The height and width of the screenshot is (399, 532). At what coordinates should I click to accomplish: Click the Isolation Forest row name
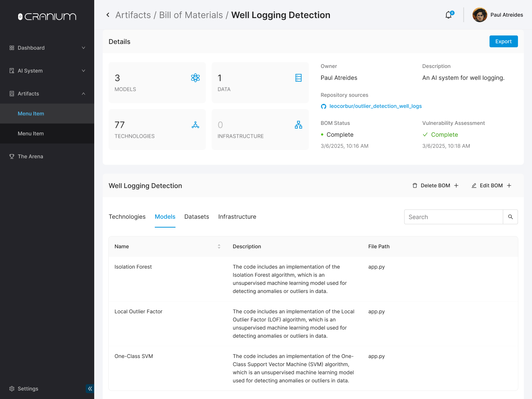(x=133, y=267)
